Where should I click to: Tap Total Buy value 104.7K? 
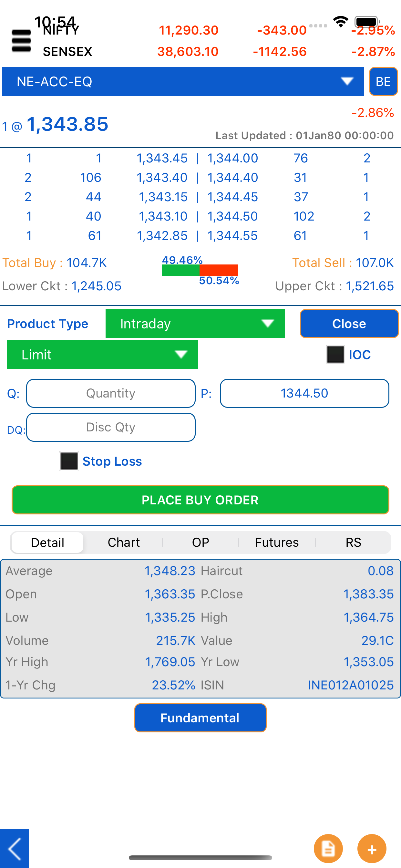(x=87, y=263)
